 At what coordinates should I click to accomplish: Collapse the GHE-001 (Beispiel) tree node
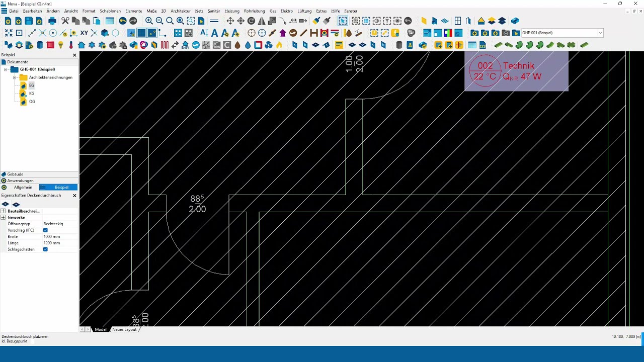pos(6,69)
